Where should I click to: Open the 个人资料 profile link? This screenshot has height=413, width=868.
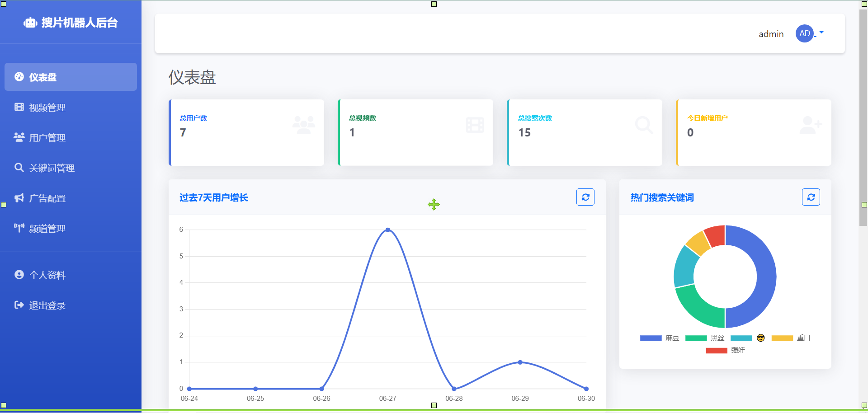(x=47, y=275)
